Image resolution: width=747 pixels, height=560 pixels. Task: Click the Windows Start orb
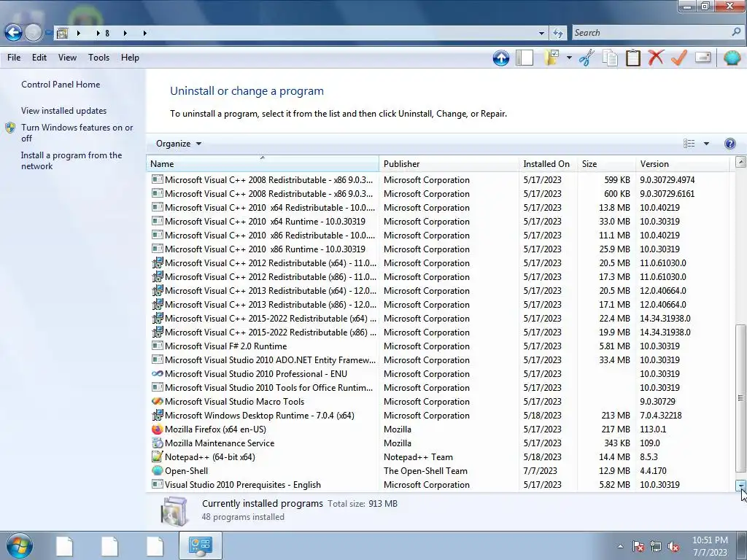pyautogui.click(x=19, y=546)
